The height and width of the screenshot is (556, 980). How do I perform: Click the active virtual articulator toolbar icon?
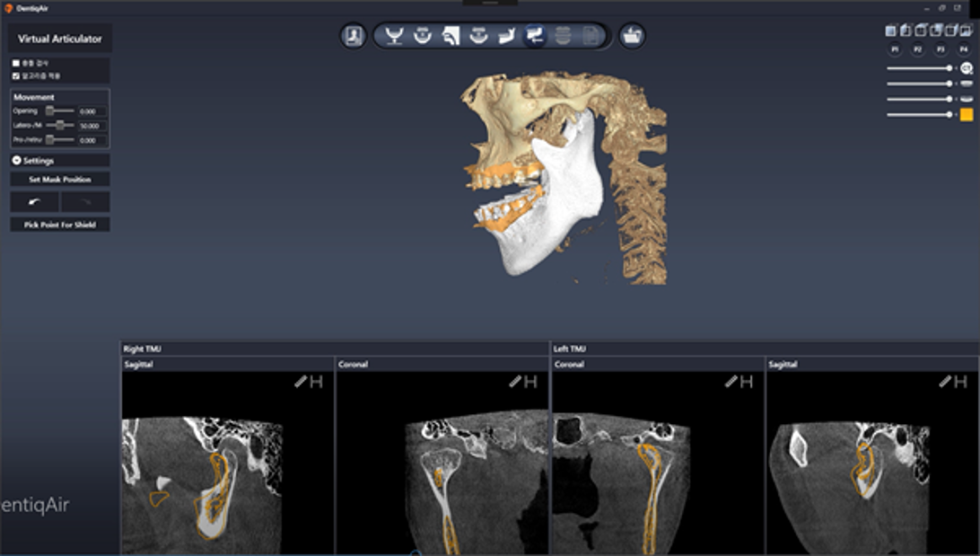[x=535, y=36]
